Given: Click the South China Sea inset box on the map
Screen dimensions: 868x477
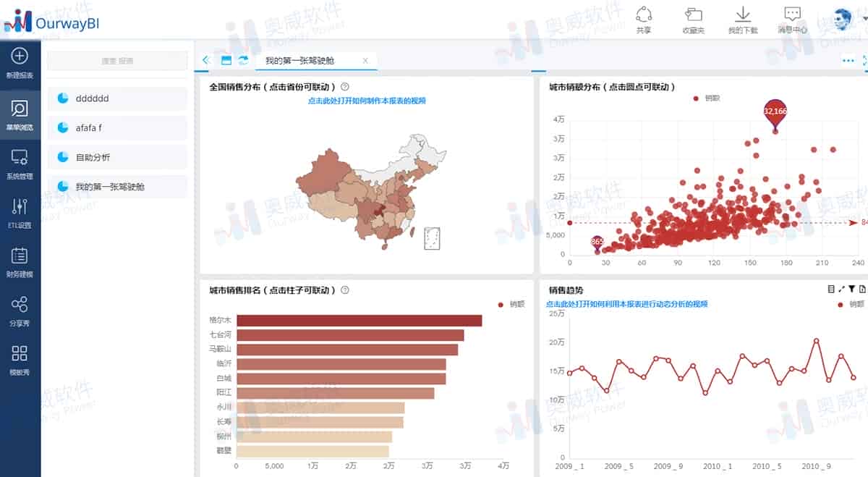Looking at the screenshot, I should click(433, 238).
